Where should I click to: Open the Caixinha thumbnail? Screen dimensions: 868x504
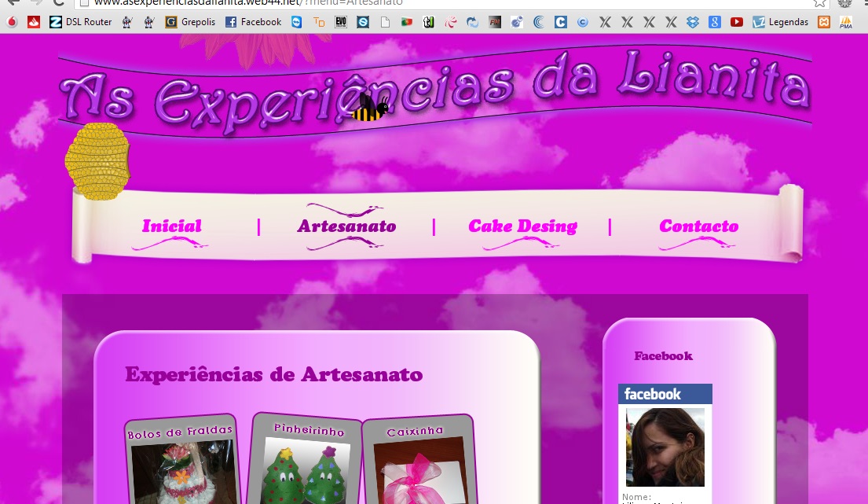[419, 460]
